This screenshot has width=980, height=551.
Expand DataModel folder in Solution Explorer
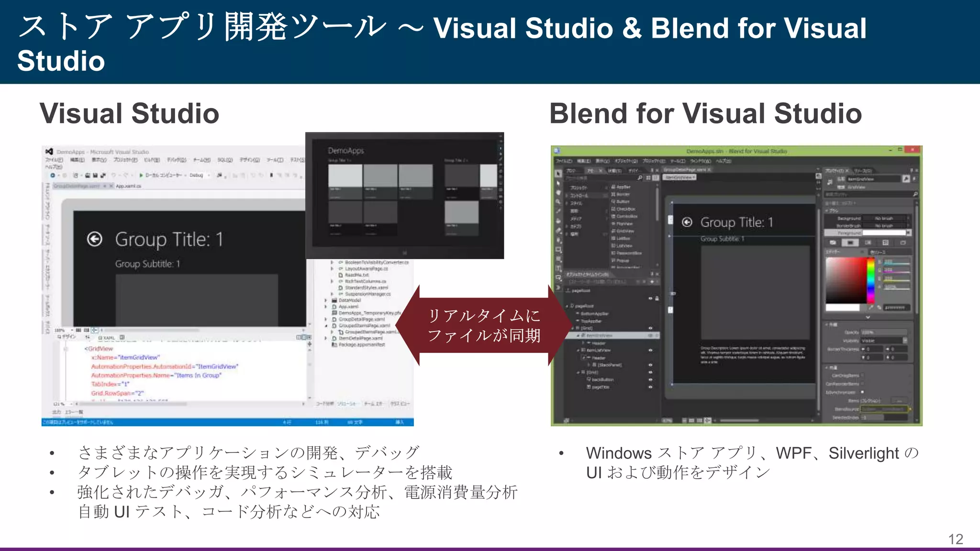pos(326,300)
